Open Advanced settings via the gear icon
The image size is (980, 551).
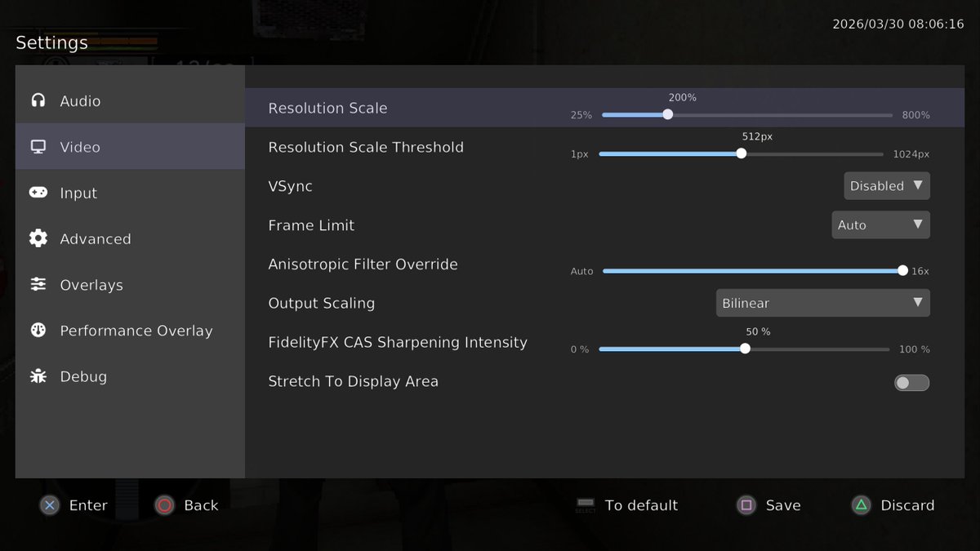[38, 238]
